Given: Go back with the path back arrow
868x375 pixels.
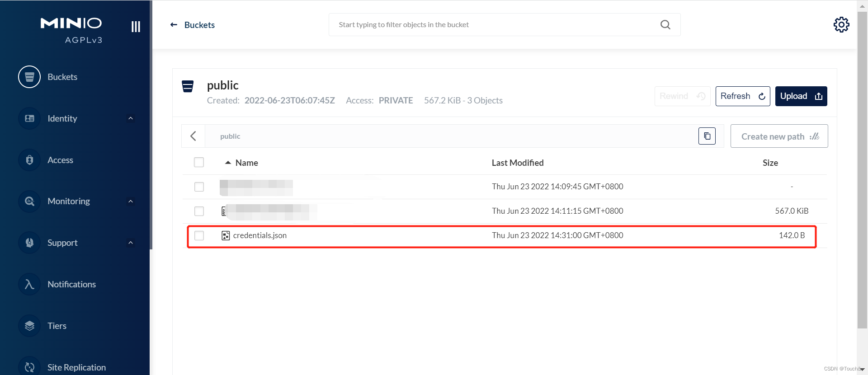Looking at the screenshot, I should pyautogui.click(x=193, y=136).
